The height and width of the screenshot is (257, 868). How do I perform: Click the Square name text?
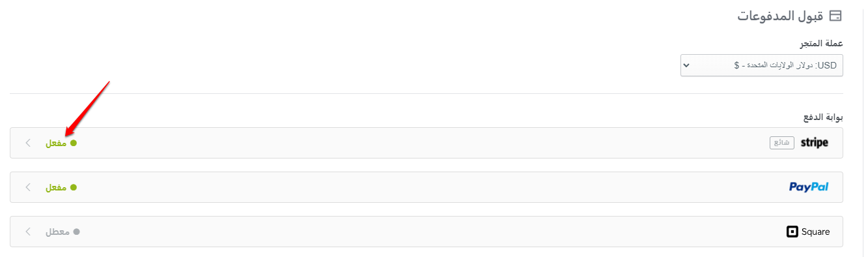(x=816, y=232)
